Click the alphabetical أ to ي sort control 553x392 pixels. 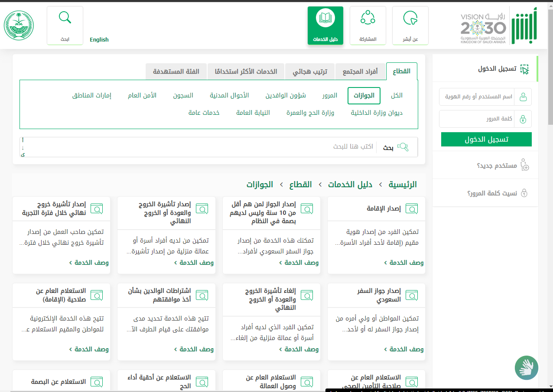(x=23, y=147)
